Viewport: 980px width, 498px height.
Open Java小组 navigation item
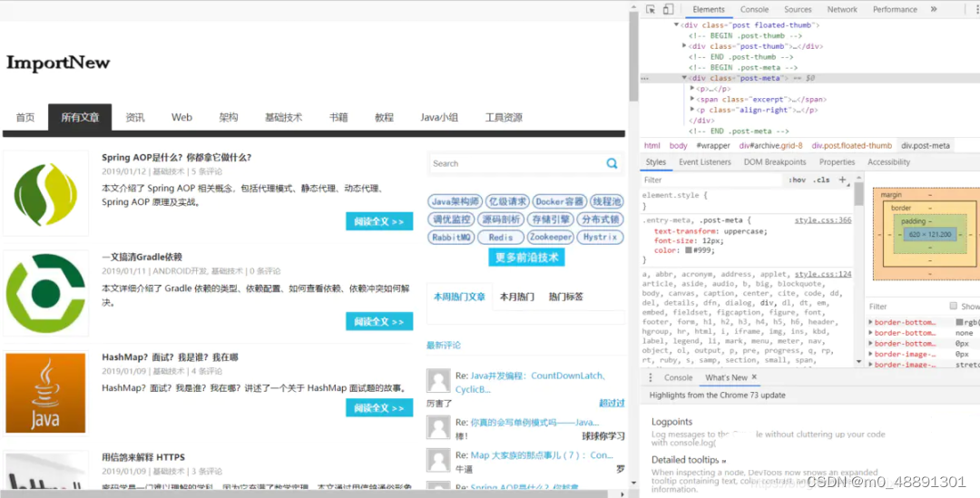[x=439, y=118]
